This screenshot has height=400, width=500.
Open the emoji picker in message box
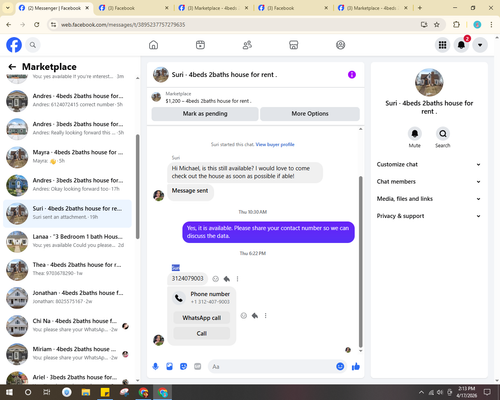(340, 367)
